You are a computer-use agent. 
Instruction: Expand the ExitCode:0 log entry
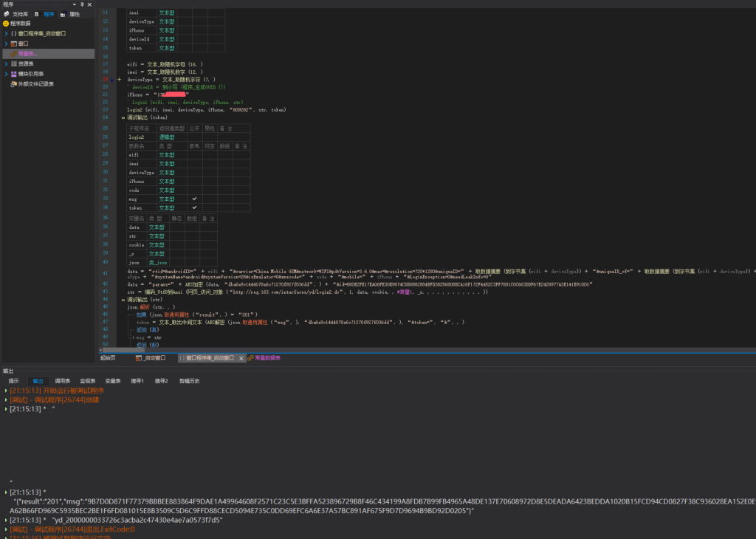click(x=6, y=529)
